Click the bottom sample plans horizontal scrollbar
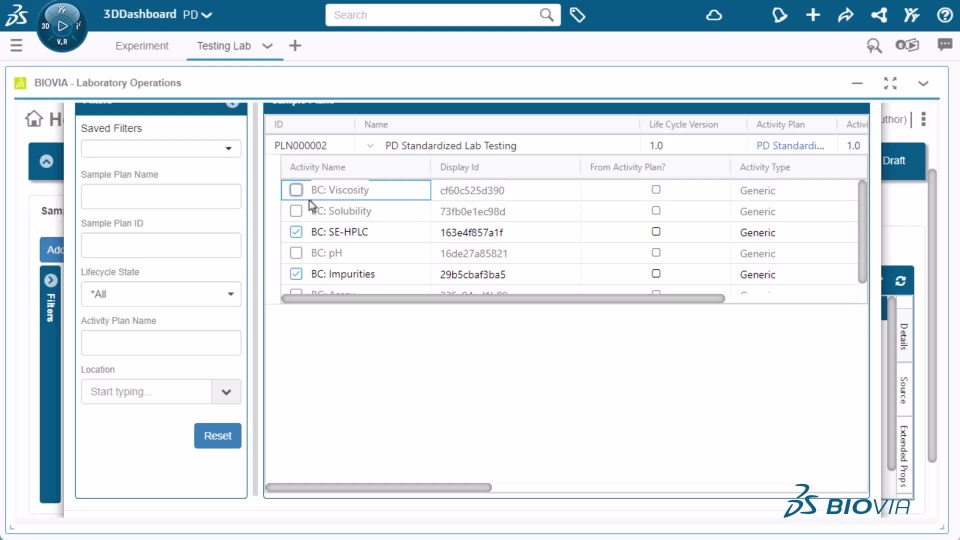This screenshot has height=540, width=960. [378, 488]
